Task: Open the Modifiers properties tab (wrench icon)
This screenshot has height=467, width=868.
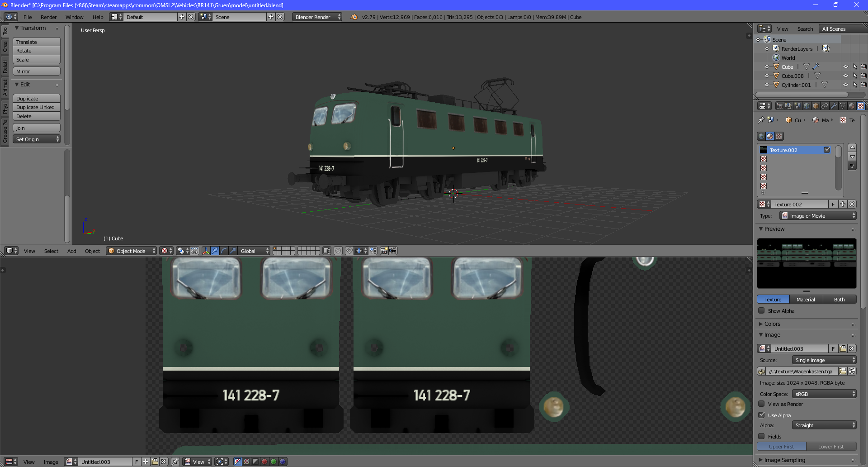Action: click(834, 106)
